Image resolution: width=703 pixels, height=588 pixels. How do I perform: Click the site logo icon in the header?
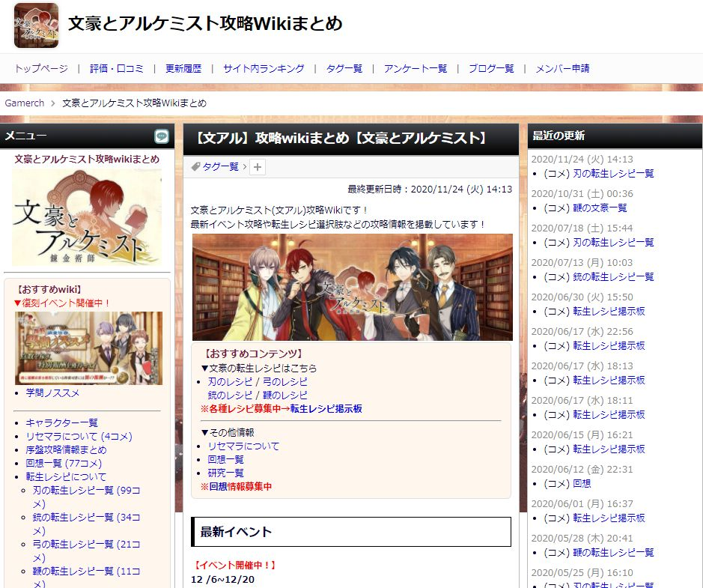[x=37, y=25]
